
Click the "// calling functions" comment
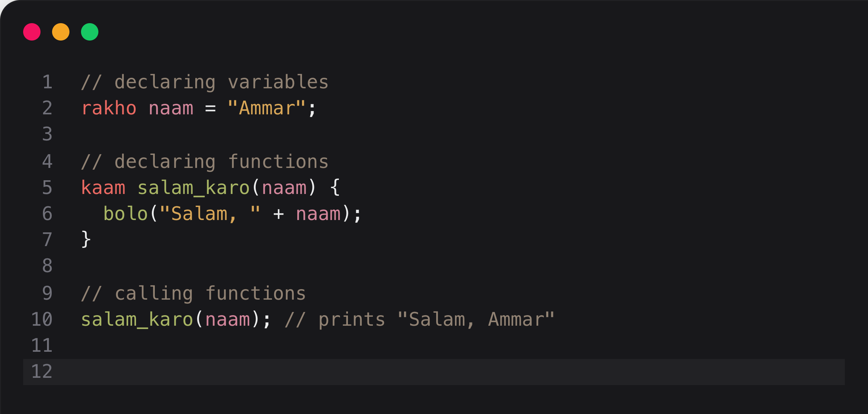(193, 293)
